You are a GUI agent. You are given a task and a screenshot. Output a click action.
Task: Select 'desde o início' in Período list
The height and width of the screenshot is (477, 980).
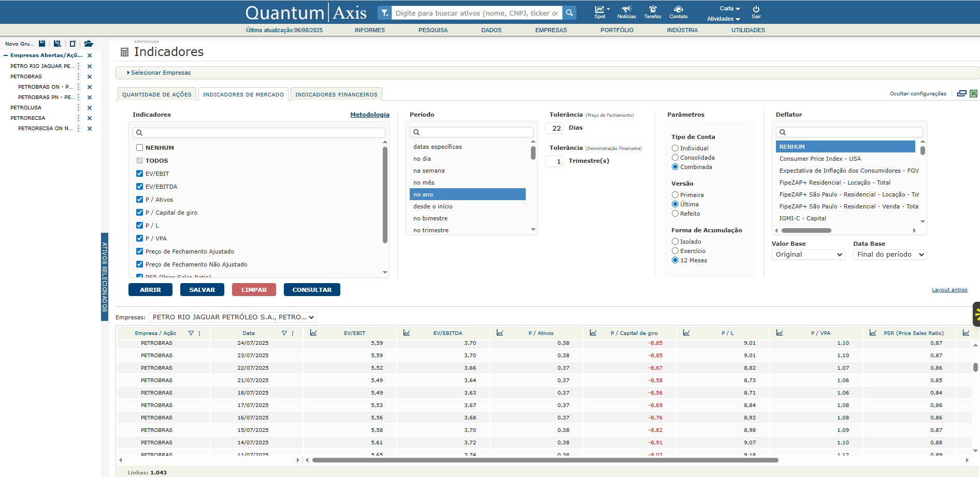click(x=467, y=206)
